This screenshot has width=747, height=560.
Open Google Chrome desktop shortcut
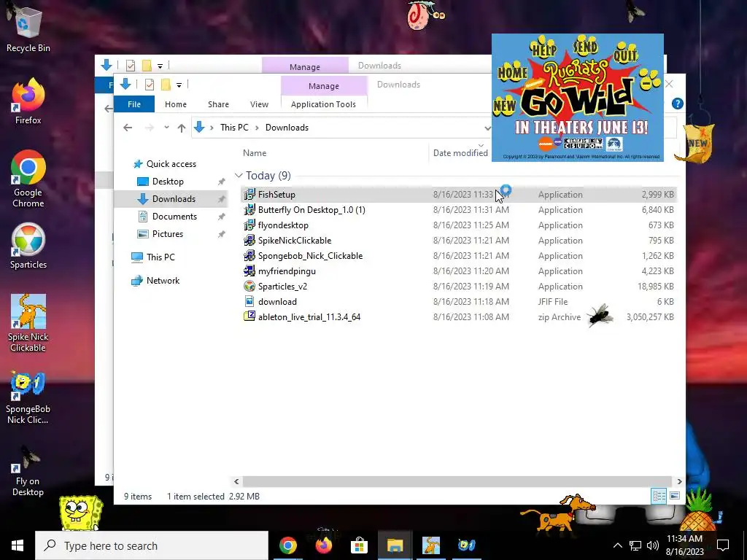pyautogui.click(x=28, y=179)
